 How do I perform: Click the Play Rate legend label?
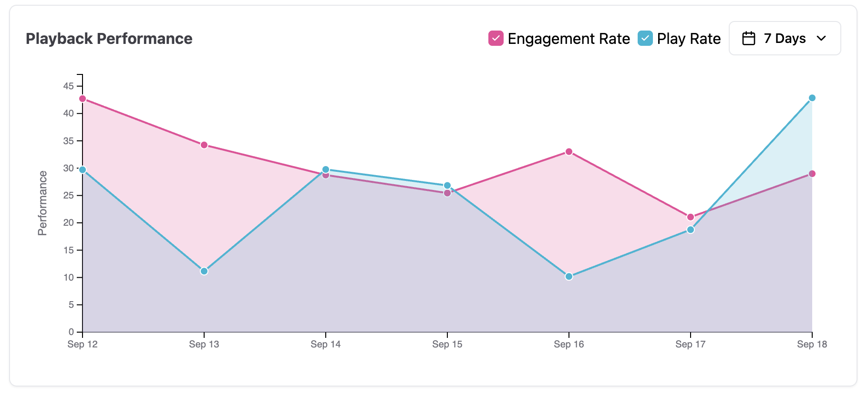(689, 39)
